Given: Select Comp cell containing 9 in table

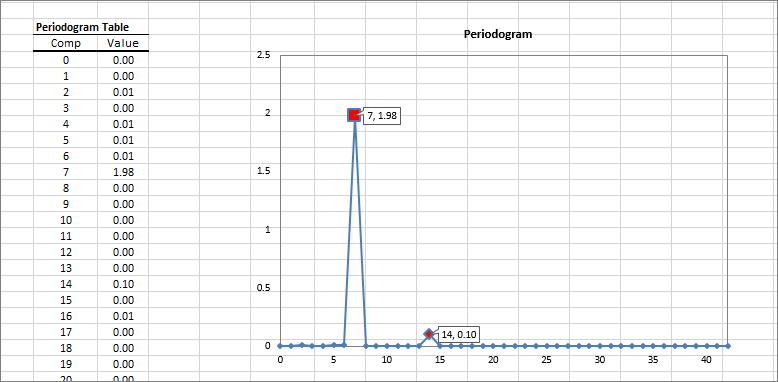Looking at the screenshot, I should coord(66,204).
